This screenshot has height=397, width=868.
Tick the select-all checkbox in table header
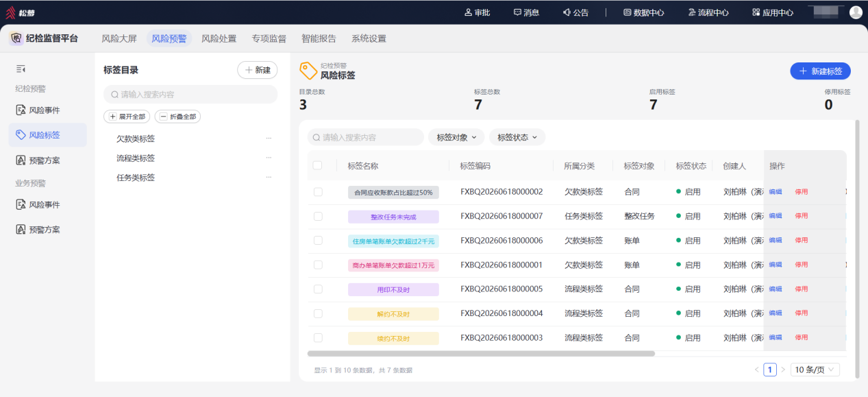tap(317, 165)
